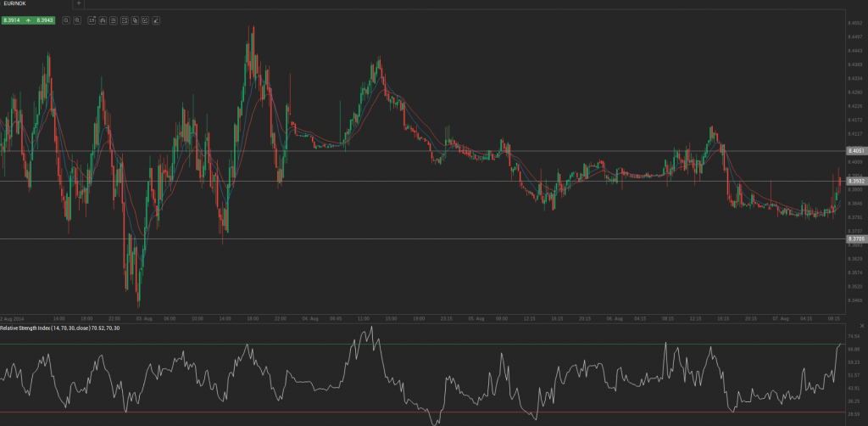The height and width of the screenshot is (426, 868).
Task: Add a new chart tab with plus button
Action: [x=79, y=3]
